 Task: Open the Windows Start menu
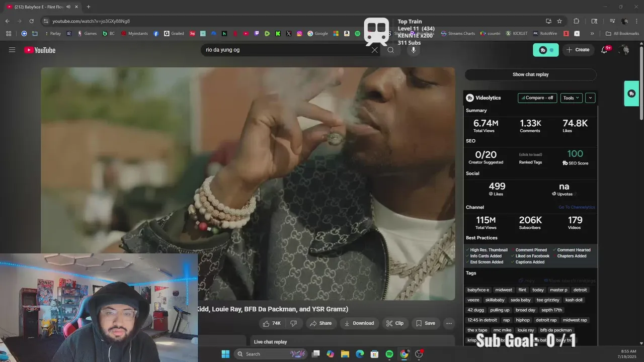point(225,354)
